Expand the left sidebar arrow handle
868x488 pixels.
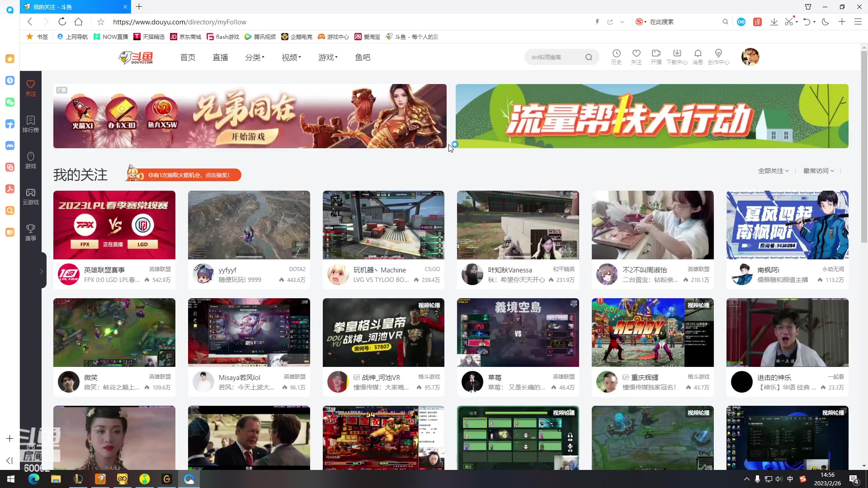42,272
